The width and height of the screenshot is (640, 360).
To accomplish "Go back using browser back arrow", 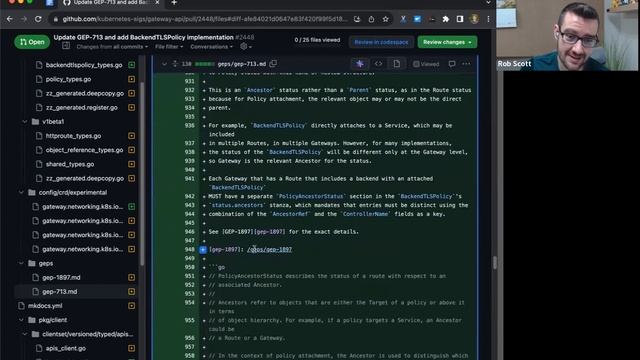I will click(9, 19).
